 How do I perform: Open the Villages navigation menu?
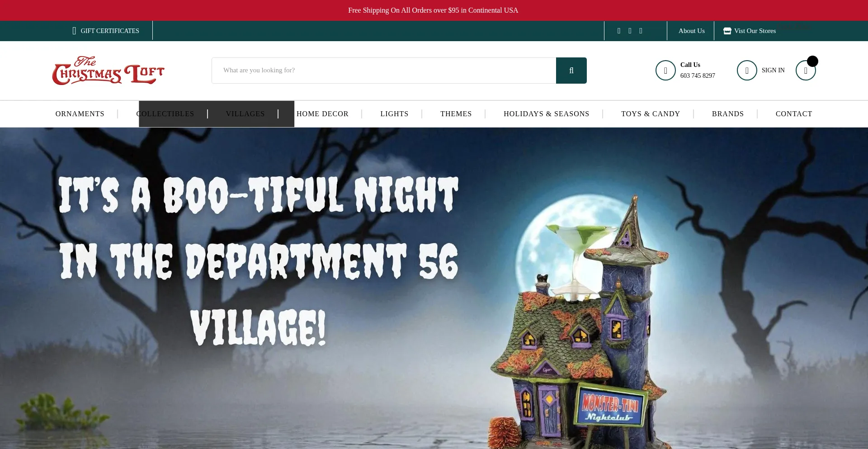tap(245, 114)
